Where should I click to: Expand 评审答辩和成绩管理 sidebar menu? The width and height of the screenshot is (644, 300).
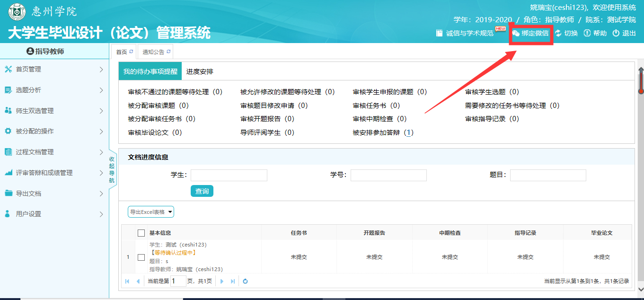(x=54, y=173)
